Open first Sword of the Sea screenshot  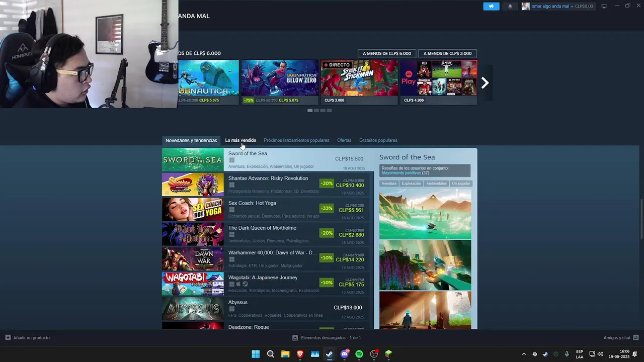point(425,214)
